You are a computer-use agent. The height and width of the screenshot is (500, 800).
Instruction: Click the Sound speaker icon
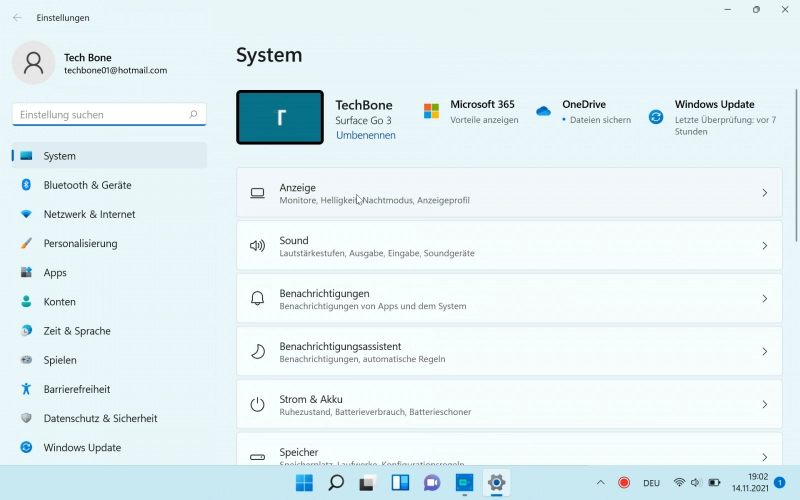257,246
